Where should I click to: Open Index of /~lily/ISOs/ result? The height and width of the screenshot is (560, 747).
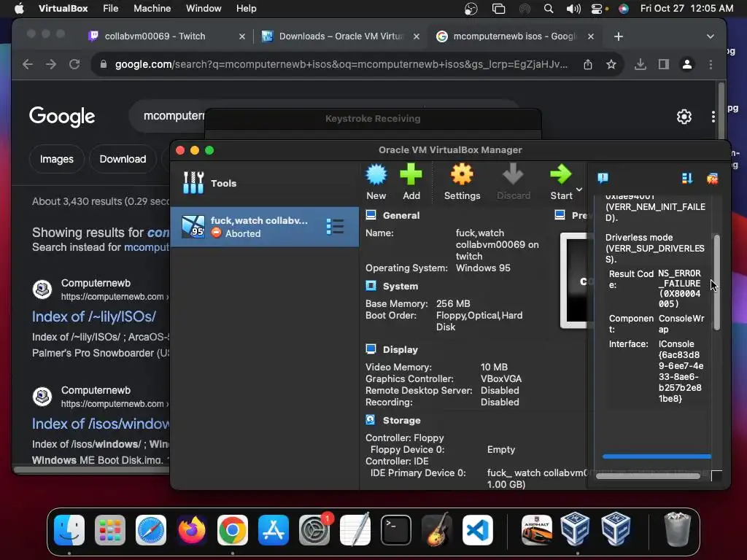click(94, 316)
